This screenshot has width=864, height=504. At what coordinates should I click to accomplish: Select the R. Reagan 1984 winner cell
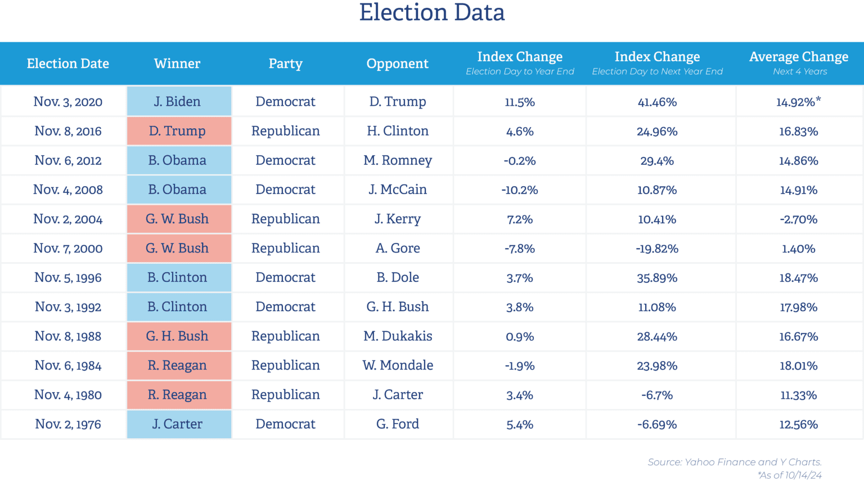click(x=178, y=366)
